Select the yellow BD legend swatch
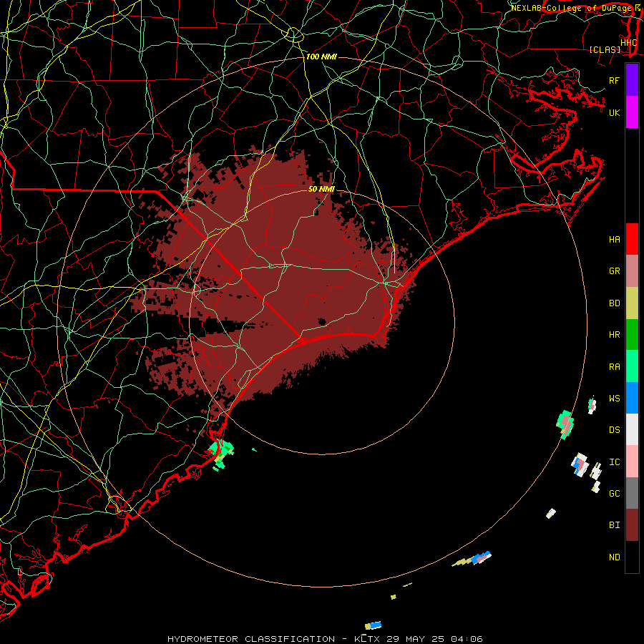 pyautogui.click(x=632, y=303)
